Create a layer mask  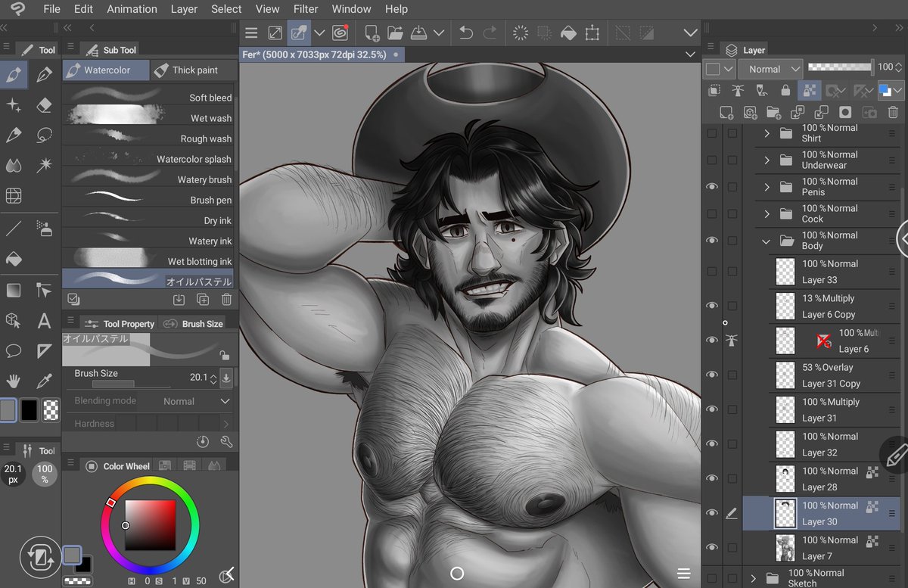[845, 112]
